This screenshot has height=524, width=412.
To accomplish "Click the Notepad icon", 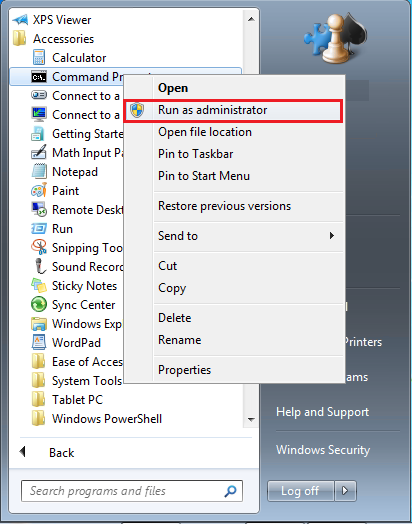I will (x=39, y=171).
